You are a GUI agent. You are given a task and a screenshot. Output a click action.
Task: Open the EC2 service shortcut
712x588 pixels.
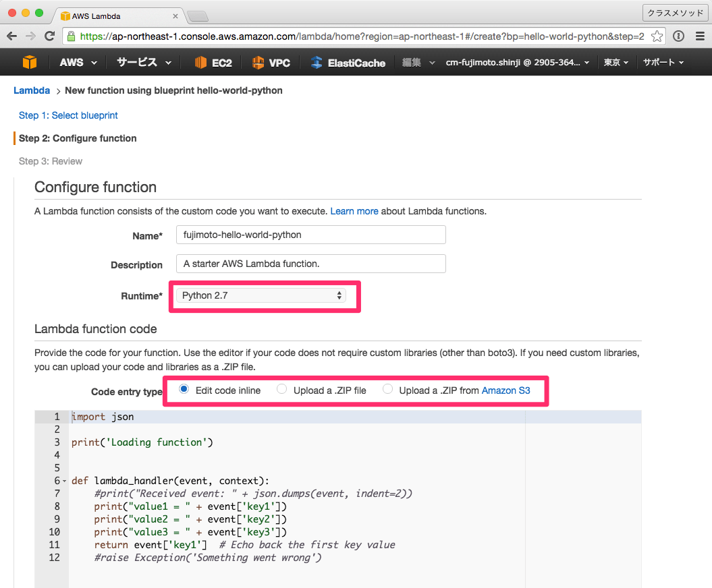pyautogui.click(x=213, y=63)
